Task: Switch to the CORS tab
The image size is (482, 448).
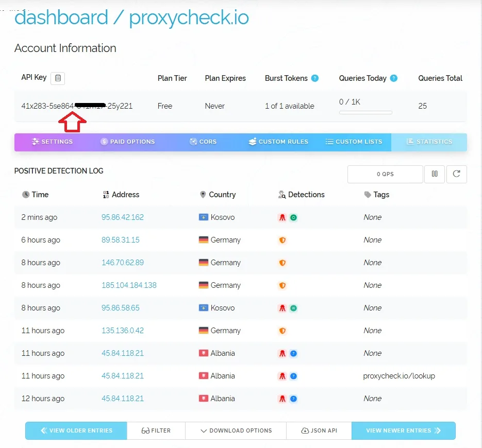Action: (203, 142)
